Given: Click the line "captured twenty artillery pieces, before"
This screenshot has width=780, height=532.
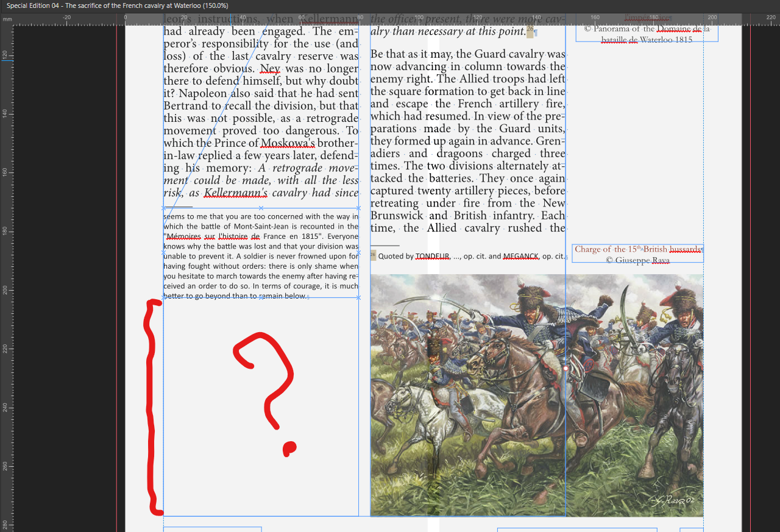Looking at the screenshot, I should [468, 191].
